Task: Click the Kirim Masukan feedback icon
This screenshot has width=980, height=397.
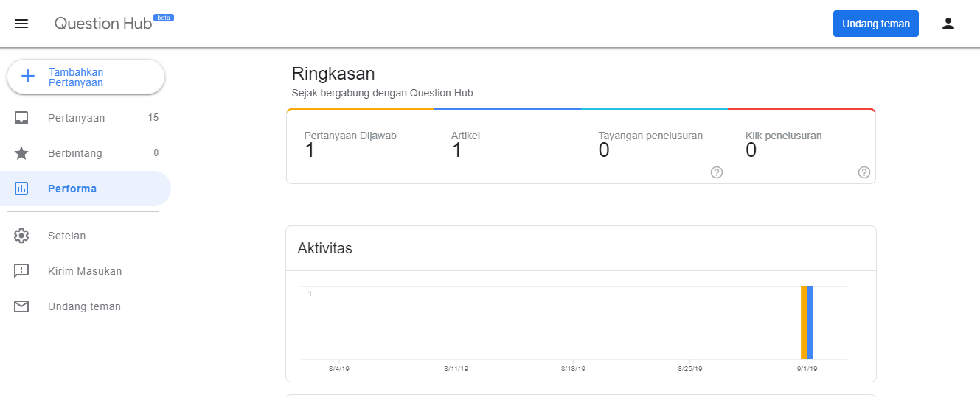Action: click(x=21, y=271)
